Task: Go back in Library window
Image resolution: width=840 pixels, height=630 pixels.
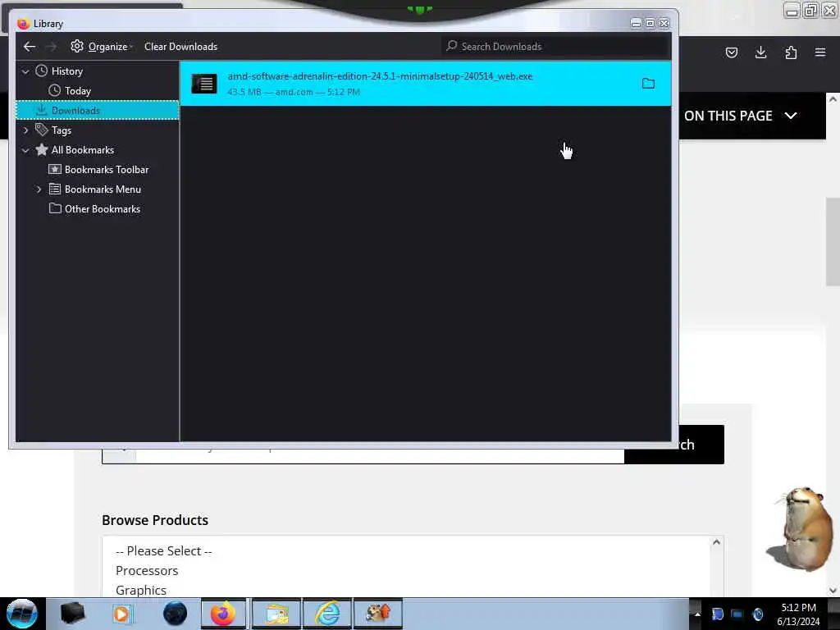Action: click(x=30, y=47)
